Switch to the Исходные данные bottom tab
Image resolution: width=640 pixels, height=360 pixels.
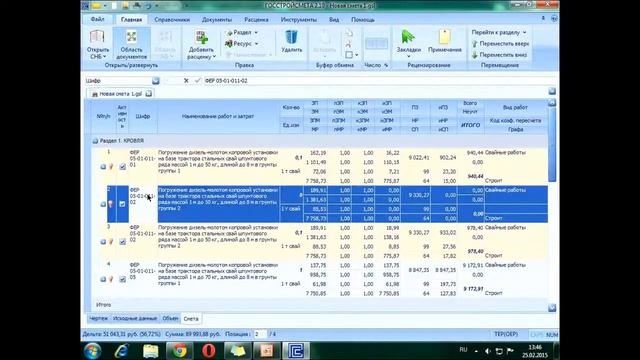click(x=135, y=318)
